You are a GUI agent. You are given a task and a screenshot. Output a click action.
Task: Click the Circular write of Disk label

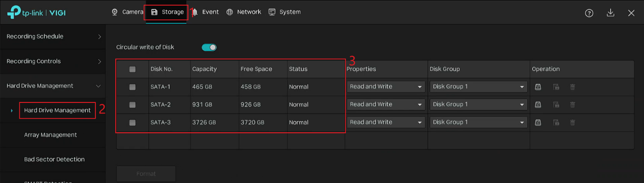(145, 47)
